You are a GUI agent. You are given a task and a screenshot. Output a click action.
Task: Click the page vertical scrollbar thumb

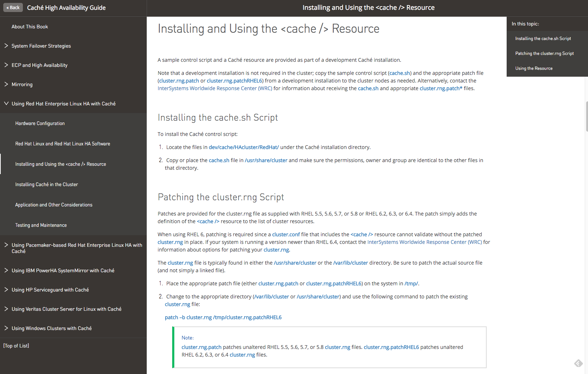click(587, 116)
